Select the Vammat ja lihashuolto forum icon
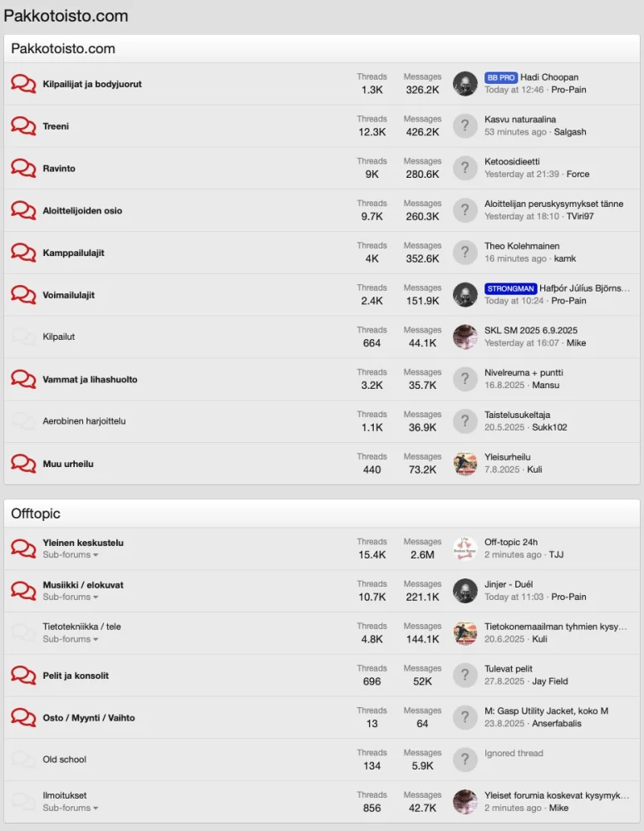Screen dimensions: 644x831 click(23, 379)
